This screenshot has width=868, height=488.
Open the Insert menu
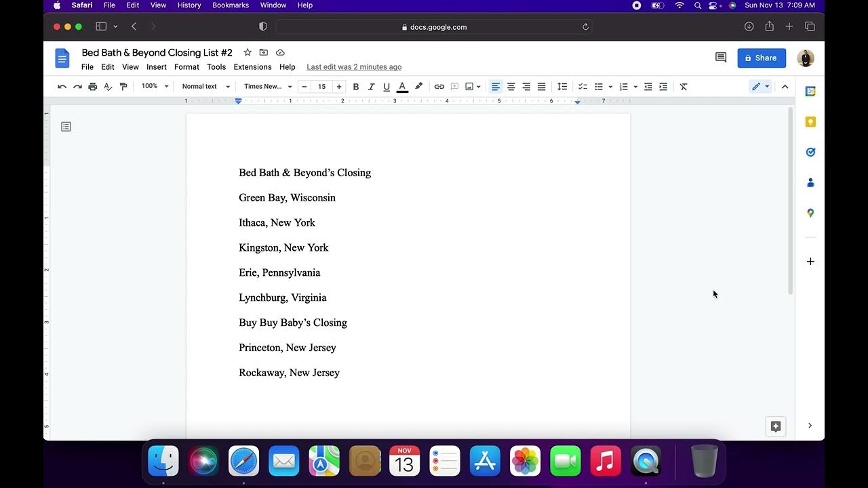click(x=157, y=67)
